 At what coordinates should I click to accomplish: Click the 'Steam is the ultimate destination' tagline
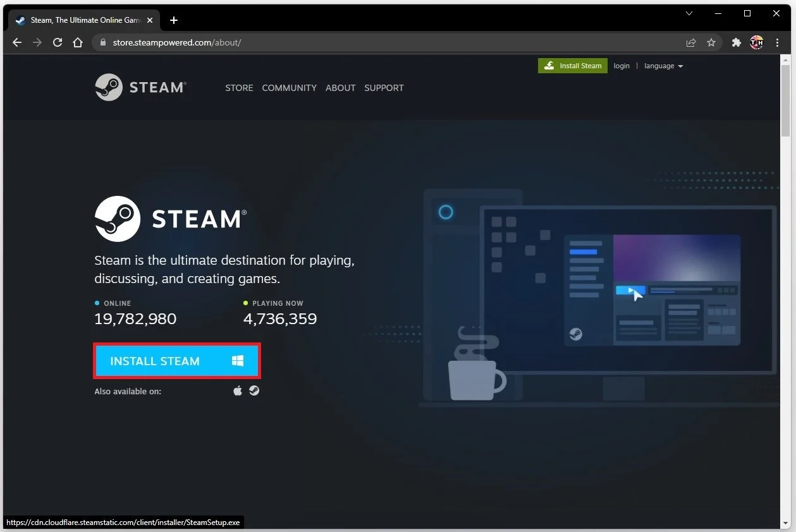pyautogui.click(x=224, y=269)
